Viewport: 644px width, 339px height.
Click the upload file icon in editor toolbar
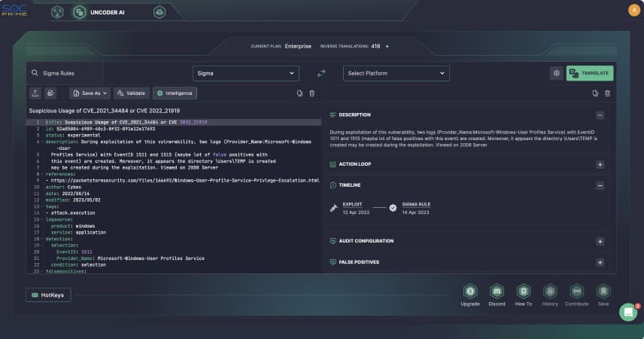[x=35, y=93]
